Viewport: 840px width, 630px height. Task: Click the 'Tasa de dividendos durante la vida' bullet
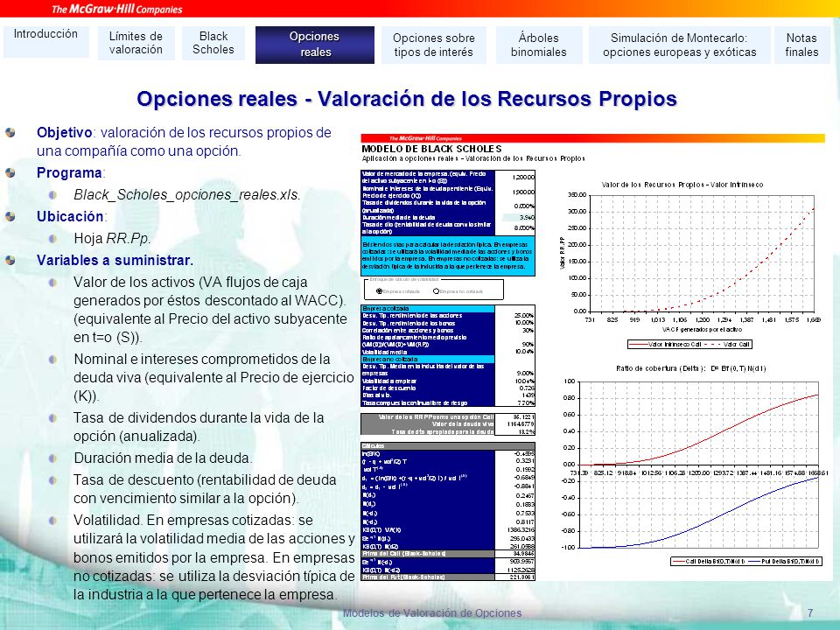pos(199,427)
